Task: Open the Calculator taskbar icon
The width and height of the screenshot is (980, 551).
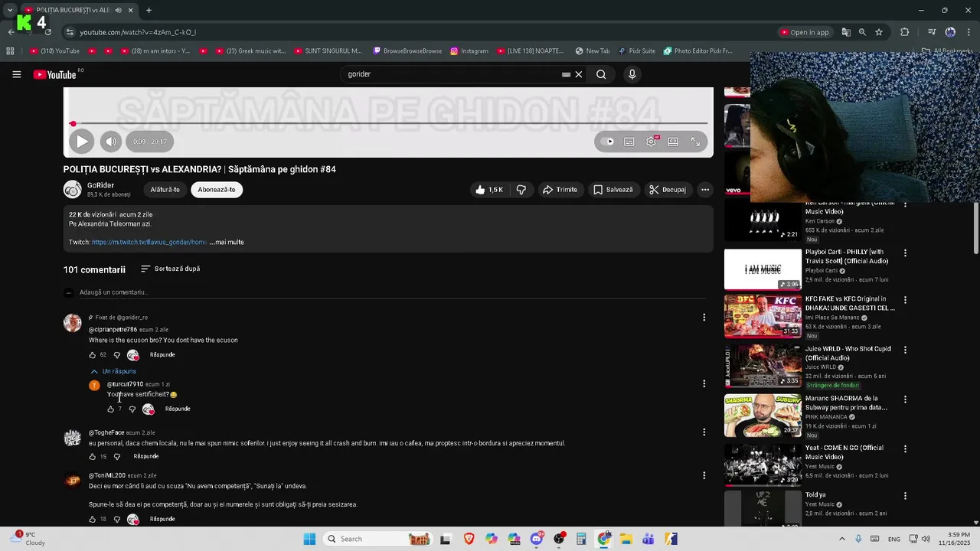Action: pyautogui.click(x=581, y=540)
